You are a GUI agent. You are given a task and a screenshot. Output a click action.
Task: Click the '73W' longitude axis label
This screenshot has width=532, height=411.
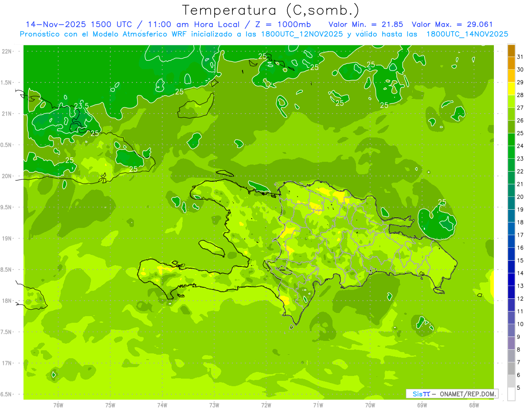click(214, 406)
